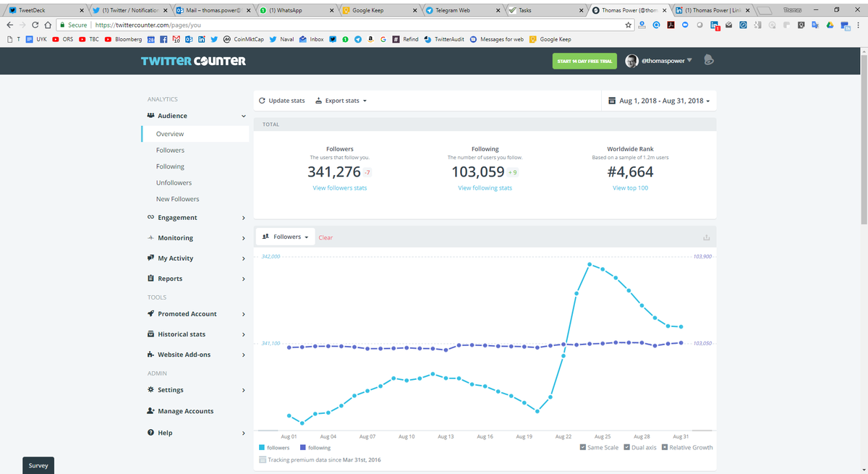868x474 pixels.
Task: Click the View top 100 link
Action: tap(630, 188)
